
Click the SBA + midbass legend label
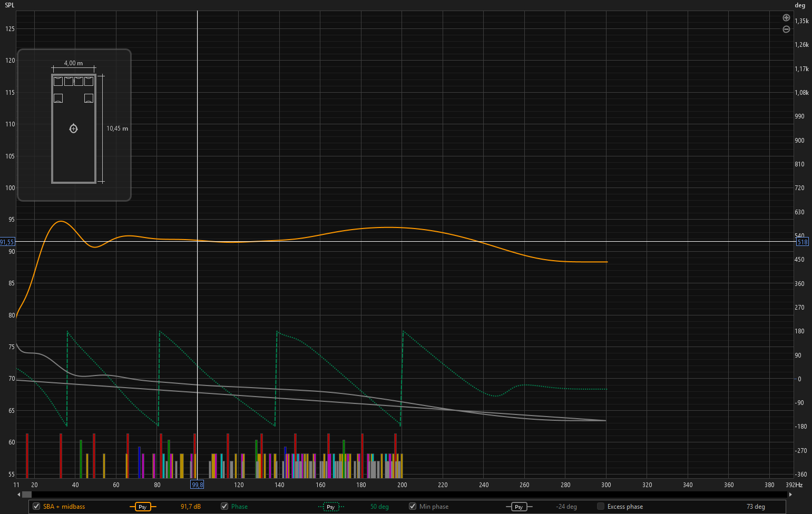[64, 507]
